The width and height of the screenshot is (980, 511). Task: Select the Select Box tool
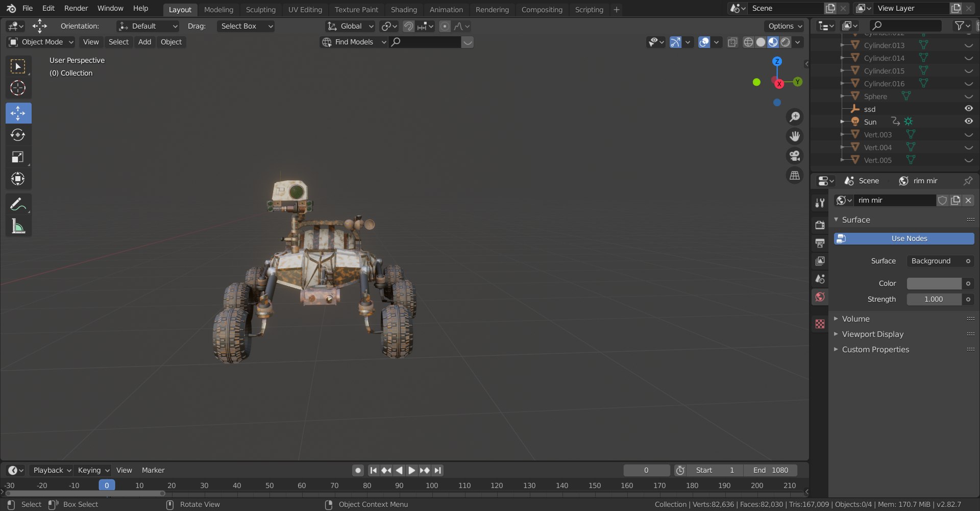pyautogui.click(x=18, y=66)
